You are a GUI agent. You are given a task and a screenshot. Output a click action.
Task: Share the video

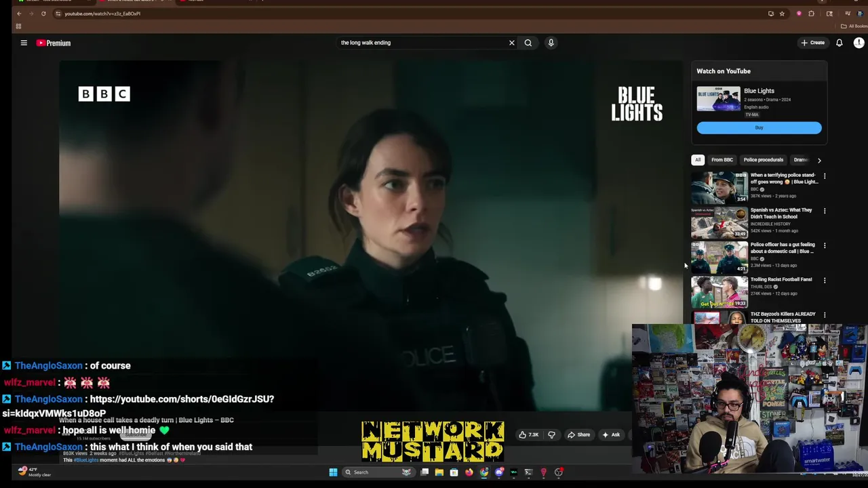(x=578, y=434)
